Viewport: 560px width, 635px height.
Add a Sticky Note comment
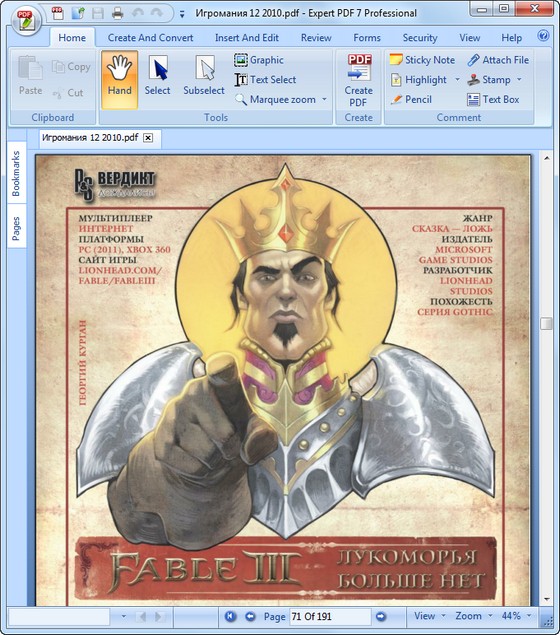pyautogui.click(x=422, y=60)
